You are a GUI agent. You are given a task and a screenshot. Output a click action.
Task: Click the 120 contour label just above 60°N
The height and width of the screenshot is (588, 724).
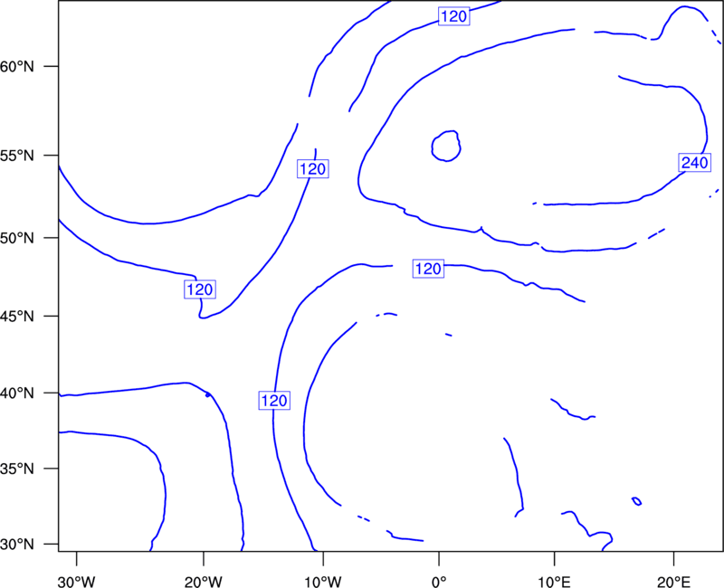[x=454, y=16]
